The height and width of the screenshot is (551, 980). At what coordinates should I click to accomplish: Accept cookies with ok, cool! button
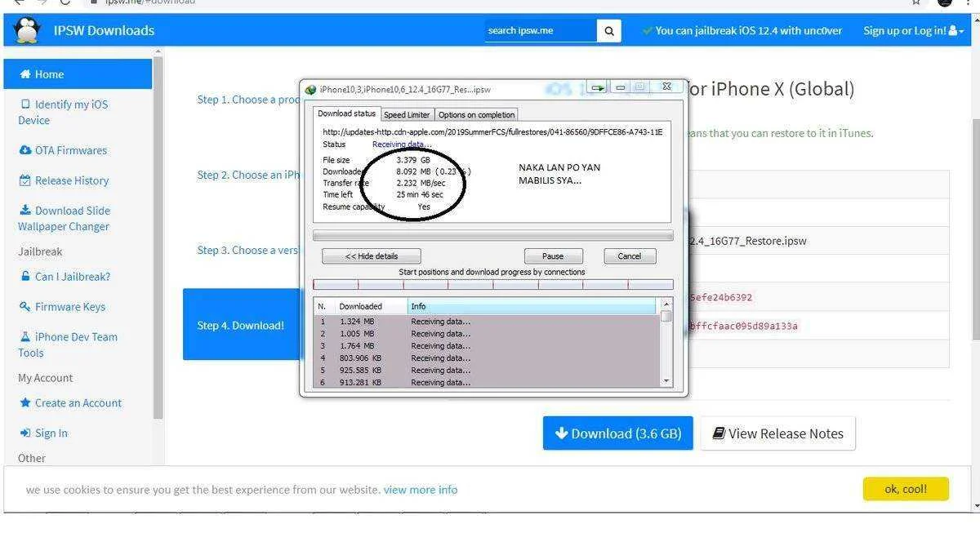coord(906,489)
